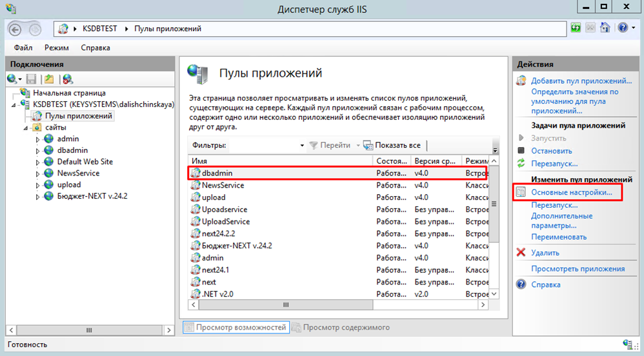Image resolution: width=644 pixels, height=356 pixels.
Task: Click the address bar path field
Action: 310,29
